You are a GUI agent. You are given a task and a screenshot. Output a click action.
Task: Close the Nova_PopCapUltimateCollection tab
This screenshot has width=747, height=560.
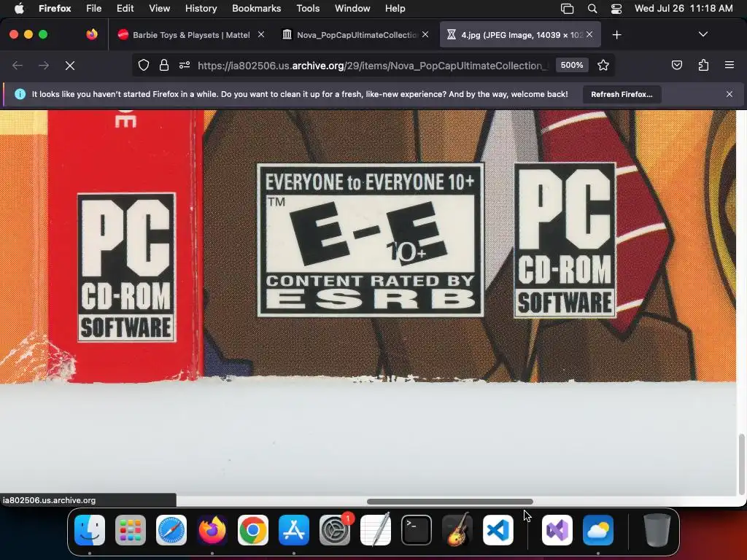(425, 34)
